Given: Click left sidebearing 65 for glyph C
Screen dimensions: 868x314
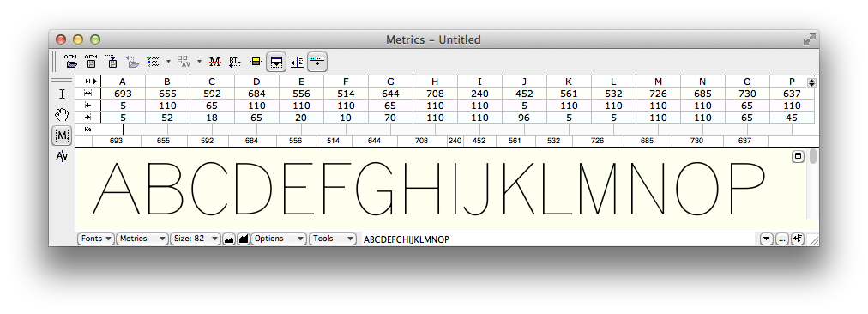Looking at the screenshot, I should pos(212,106).
